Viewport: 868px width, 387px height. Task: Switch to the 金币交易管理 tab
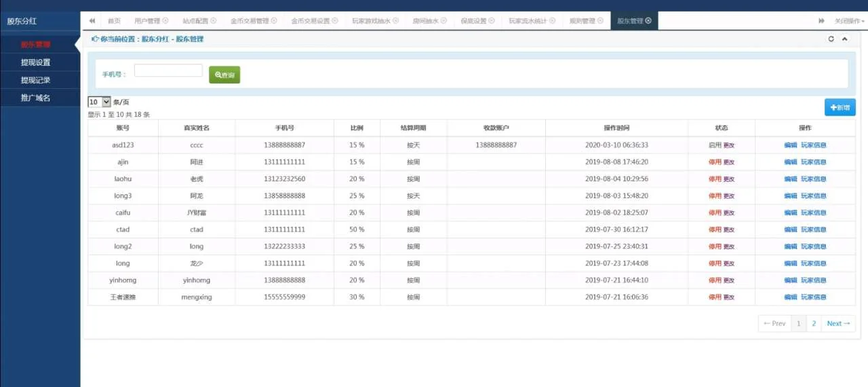click(x=250, y=21)
